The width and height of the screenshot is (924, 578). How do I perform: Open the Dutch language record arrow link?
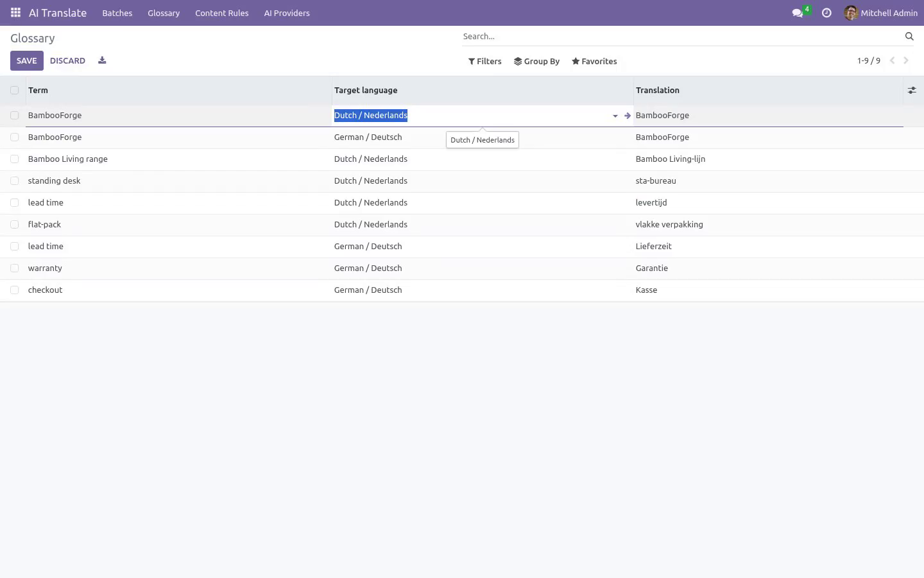tap(627, 116)
